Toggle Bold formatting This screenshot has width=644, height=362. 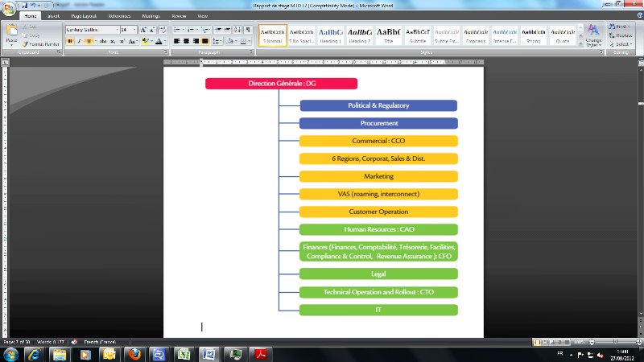click(x=70, y=41)
